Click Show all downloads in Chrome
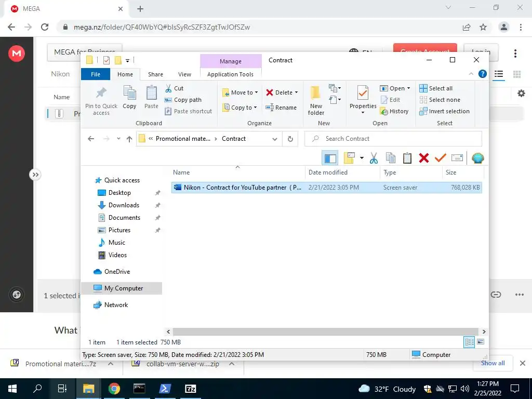The image size is (532, 399). point(493,363)
